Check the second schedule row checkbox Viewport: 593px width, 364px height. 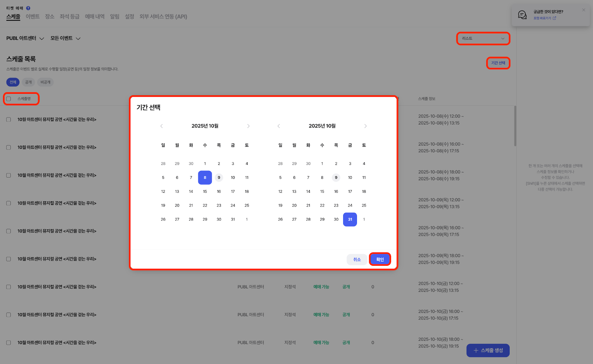pos(9,148)
